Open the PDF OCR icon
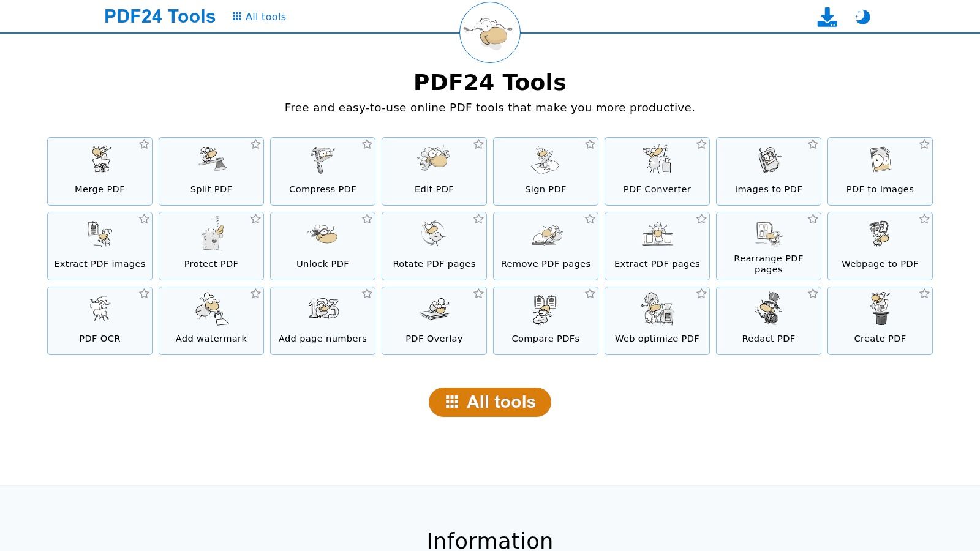980x551 pixels. (100, 309)
